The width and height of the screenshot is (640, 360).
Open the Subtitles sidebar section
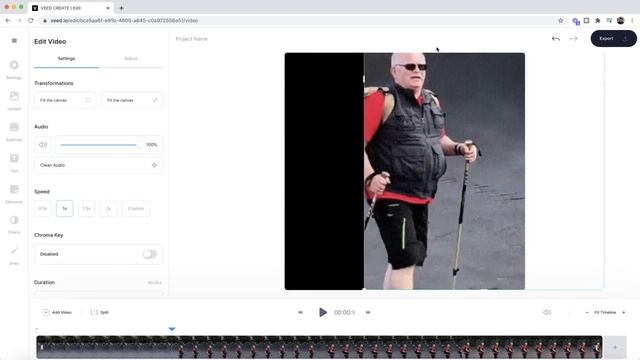[x=14, y=131]
